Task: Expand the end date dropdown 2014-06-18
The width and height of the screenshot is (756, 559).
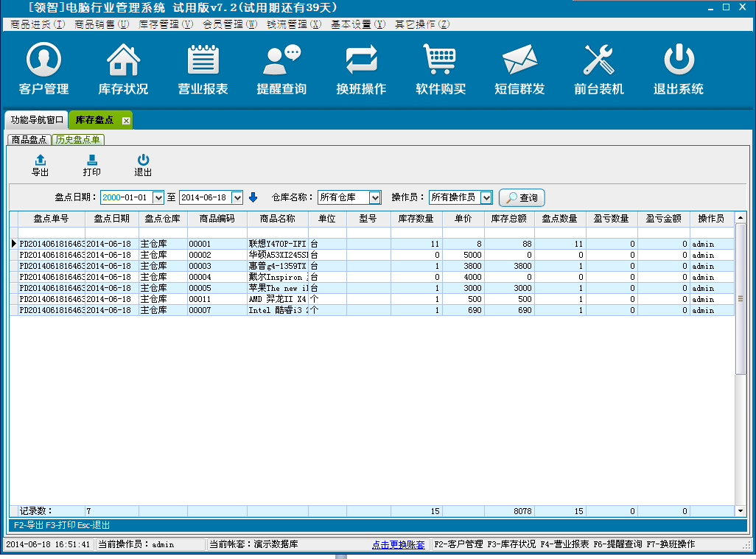Action: click(x=237, y=197)
